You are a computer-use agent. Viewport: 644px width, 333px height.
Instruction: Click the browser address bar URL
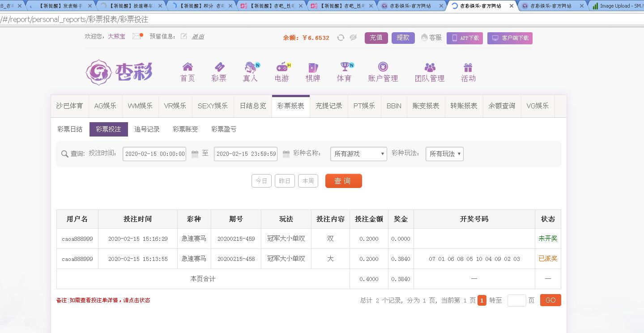coord(74,20)
